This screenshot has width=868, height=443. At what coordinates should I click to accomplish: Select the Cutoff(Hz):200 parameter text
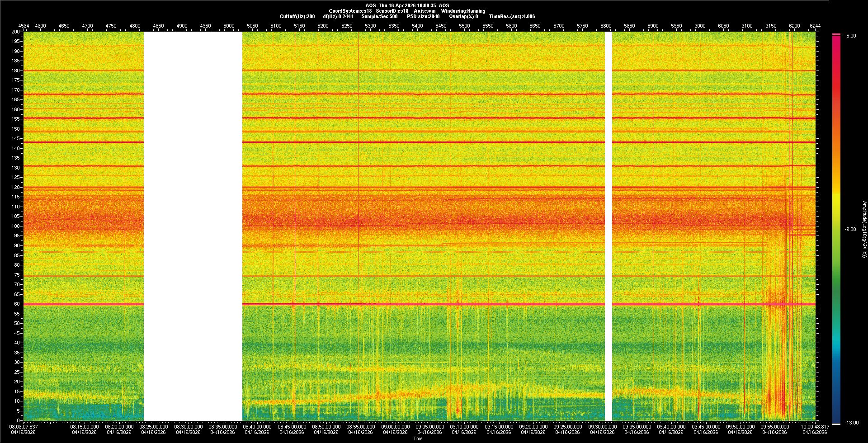pos(297,16)
